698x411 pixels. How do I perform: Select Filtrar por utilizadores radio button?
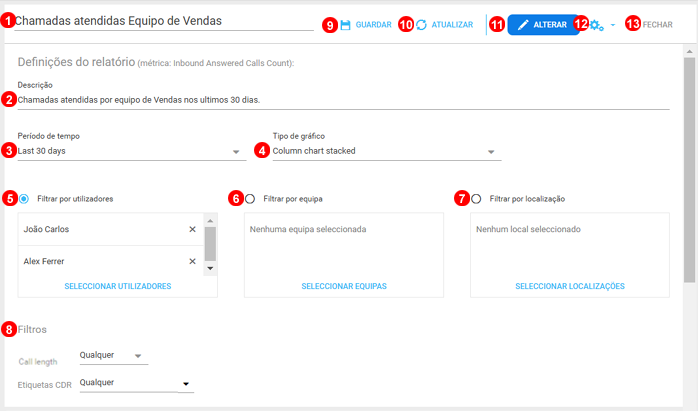pos(24,198)
